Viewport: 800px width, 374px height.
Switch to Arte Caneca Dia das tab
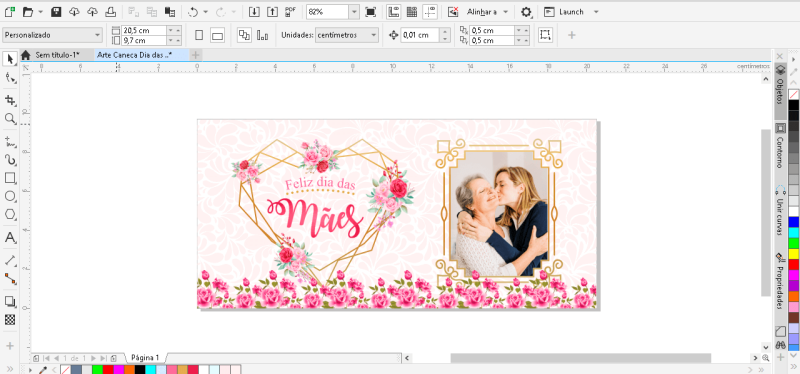coord(135,55)
